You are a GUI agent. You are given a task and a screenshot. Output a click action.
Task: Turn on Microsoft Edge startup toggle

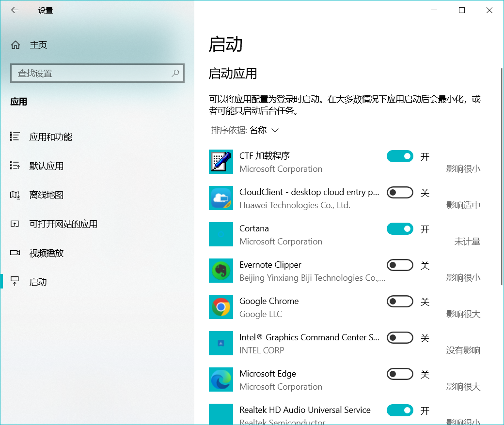(x=400, y=374)
